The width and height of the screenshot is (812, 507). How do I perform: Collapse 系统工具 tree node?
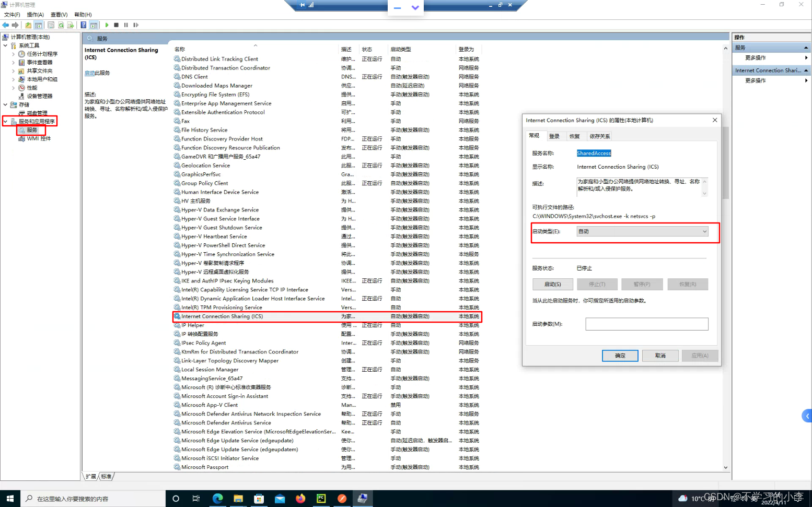[x=5, y=45]
